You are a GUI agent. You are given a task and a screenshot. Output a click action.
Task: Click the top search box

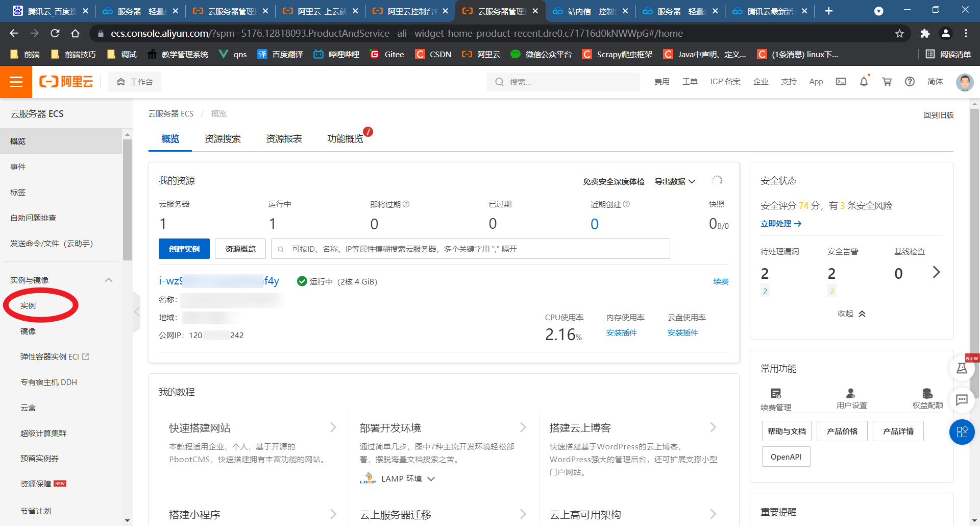point(563,82)
